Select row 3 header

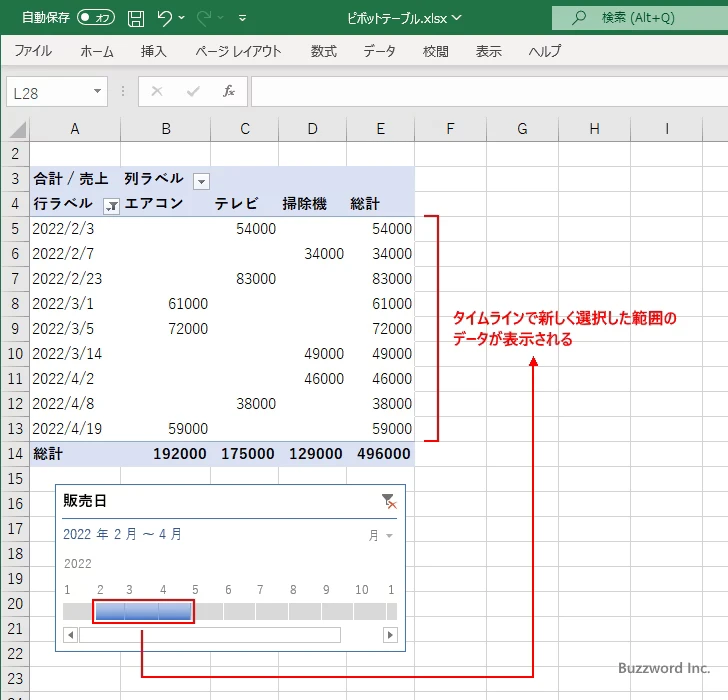click(x=15, y=179)
